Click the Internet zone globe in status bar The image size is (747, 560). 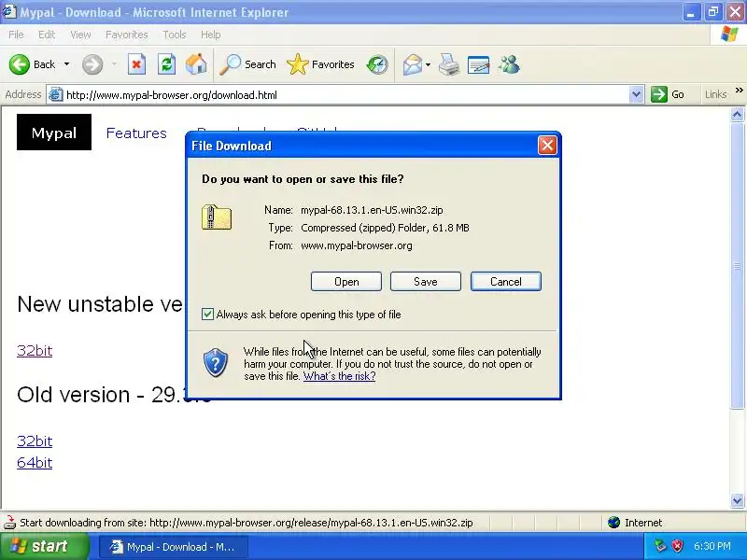click(613, 523)
